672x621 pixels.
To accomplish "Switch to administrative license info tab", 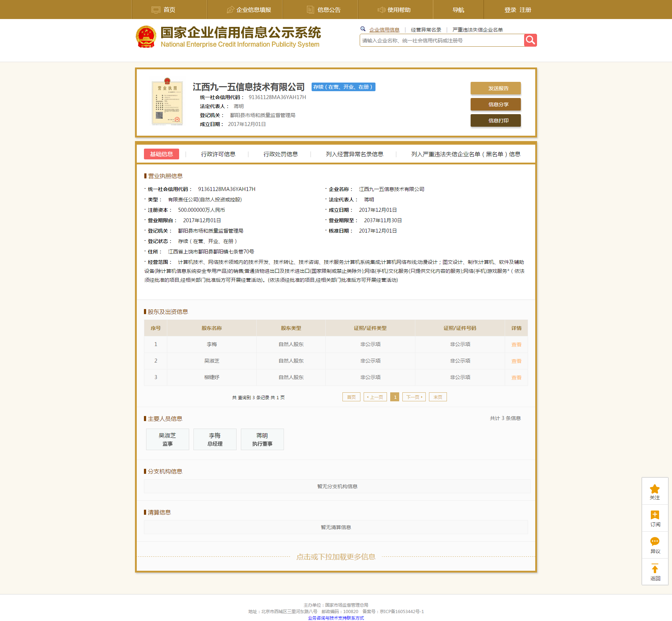I will [218, 154].
